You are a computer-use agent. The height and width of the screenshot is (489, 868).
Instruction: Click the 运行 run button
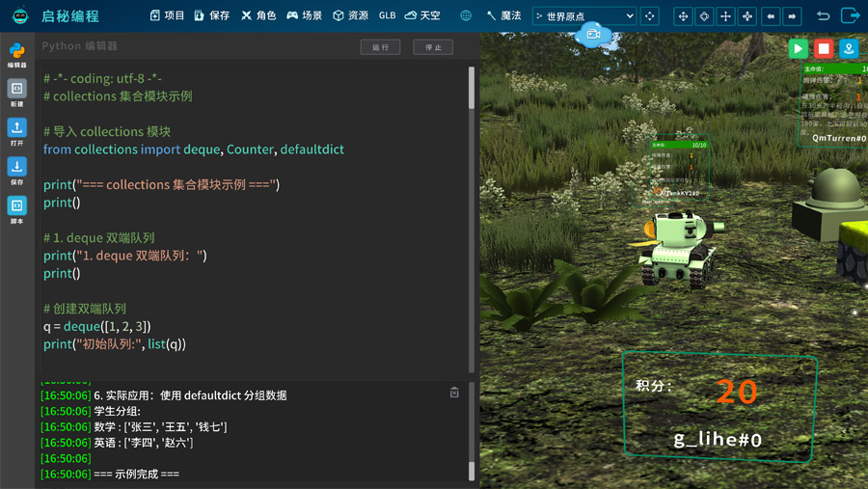point(380,47)
